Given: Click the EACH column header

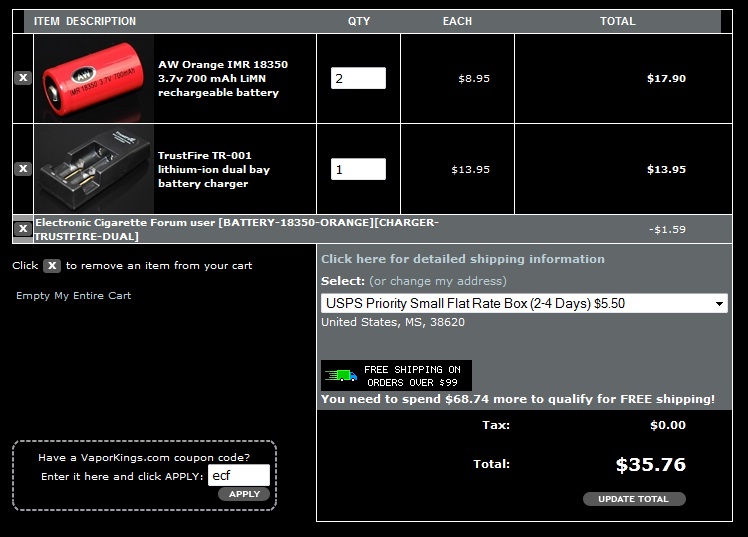Looking at the screenshot, I should [457, 21].
